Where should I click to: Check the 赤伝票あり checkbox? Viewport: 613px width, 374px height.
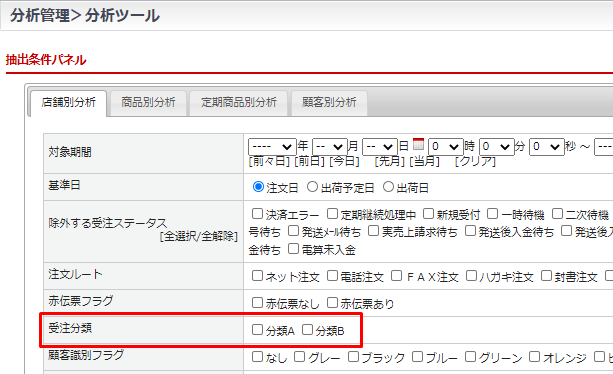332,302
